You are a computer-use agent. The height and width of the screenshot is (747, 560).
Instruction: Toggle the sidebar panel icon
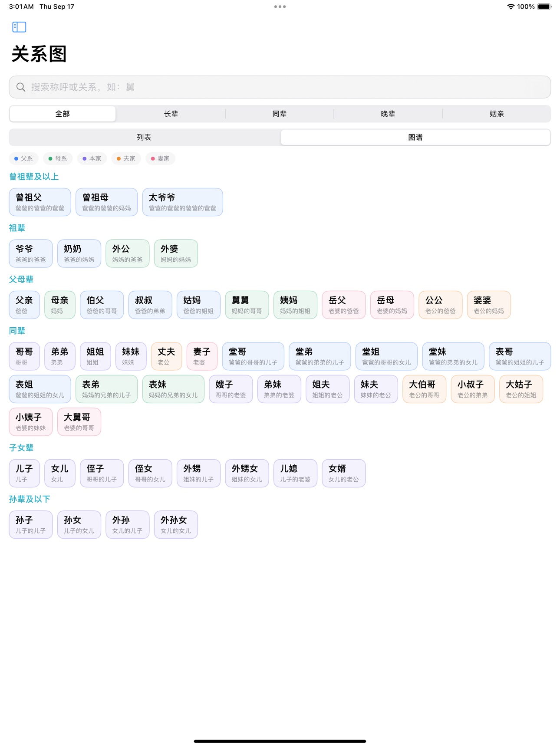pos(19,27)
